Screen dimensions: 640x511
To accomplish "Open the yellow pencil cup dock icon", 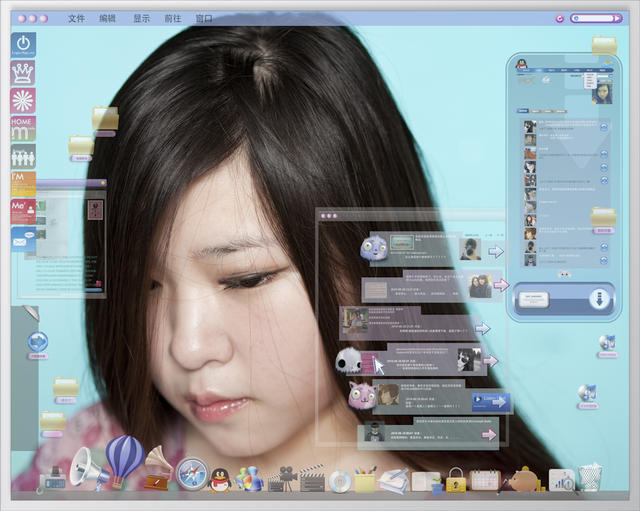I will [365, 479].
